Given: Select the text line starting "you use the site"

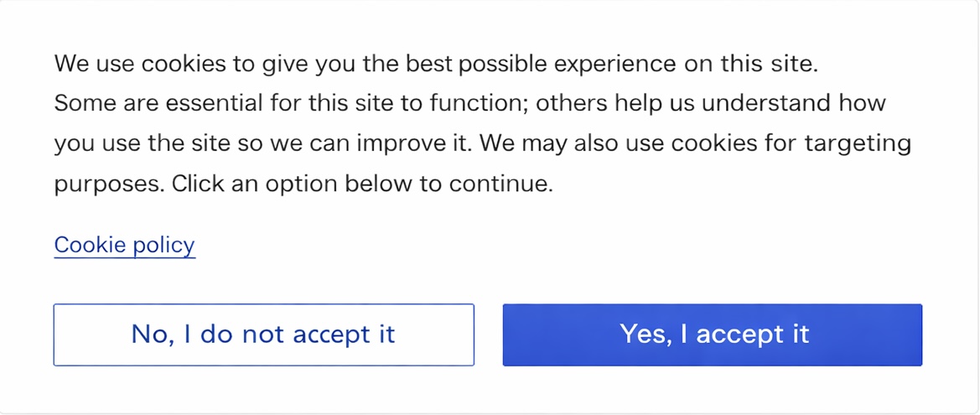Looking at the screenshot, I should tap(482, 143).
